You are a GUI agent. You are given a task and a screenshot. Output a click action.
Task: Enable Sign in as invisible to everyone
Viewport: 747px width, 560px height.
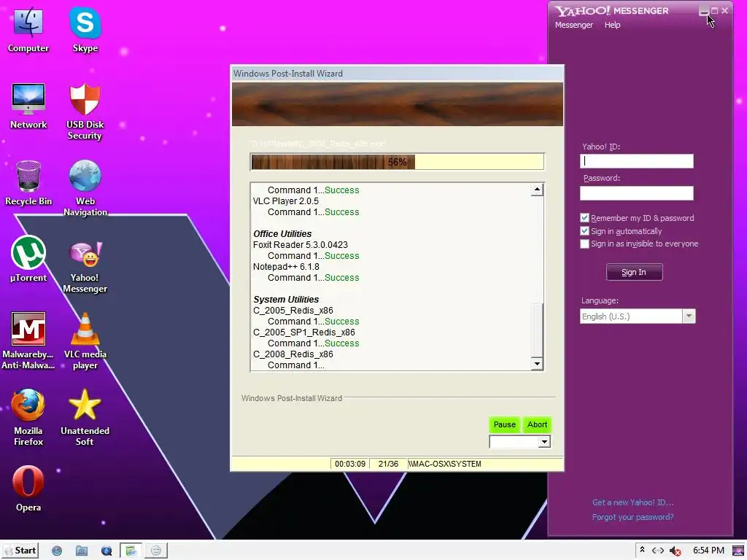click(x=584, y=244)
